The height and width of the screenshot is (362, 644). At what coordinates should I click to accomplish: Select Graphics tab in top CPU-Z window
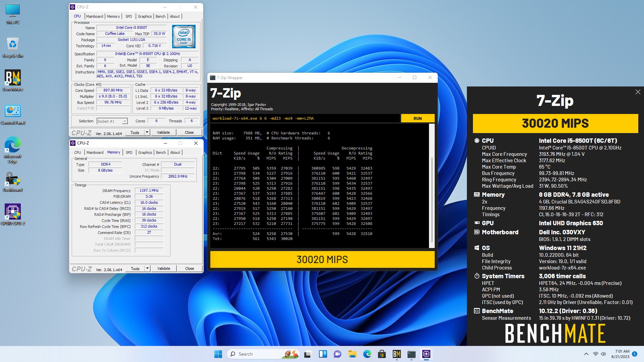pyautogui.click(x=145, y=16)
